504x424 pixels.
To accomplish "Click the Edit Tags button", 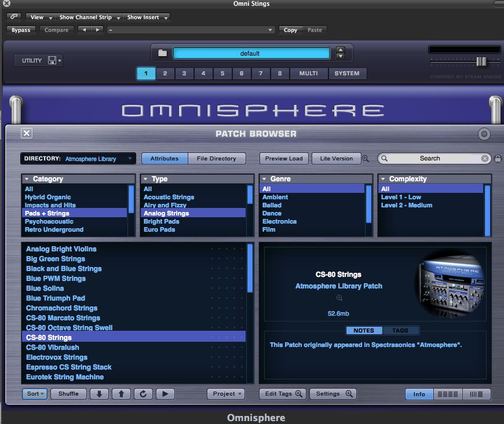I will (x=283, y=394).
